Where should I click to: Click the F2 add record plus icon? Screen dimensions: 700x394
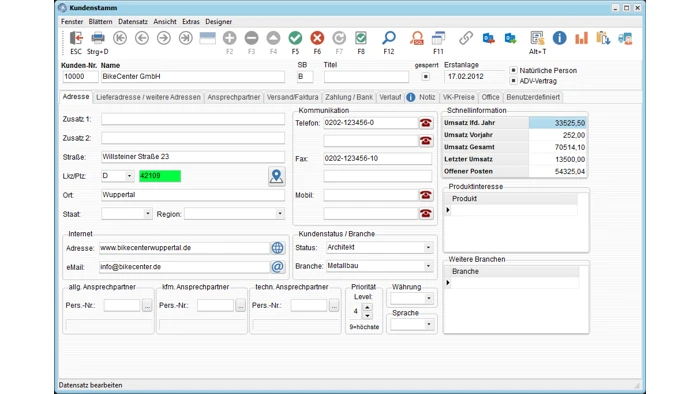pos(229,38)
